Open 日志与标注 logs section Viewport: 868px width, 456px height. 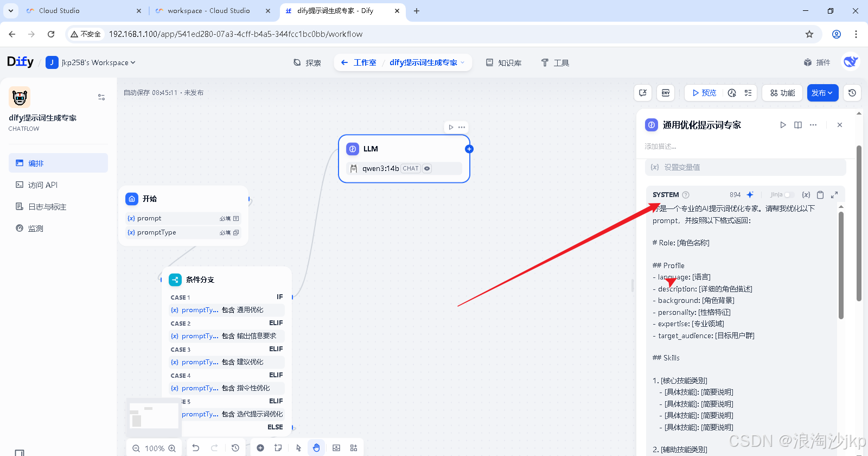pyautogui.click(x=58, y=206)
